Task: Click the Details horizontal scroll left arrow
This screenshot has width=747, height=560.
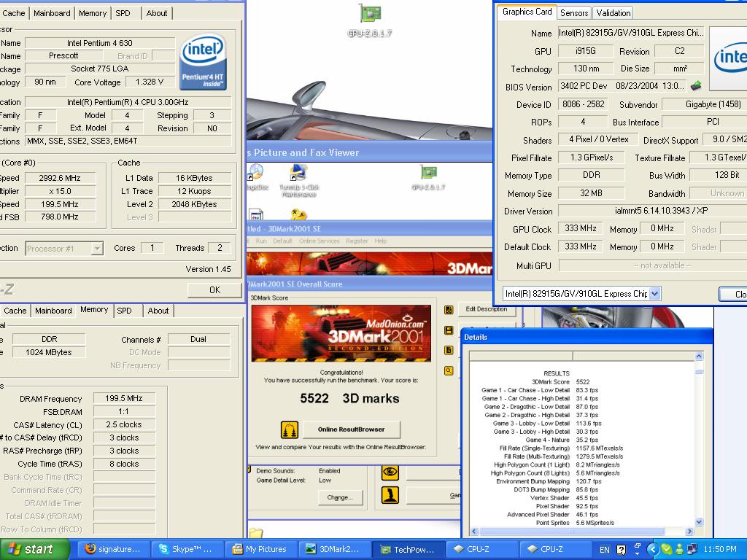Action: 473,531
